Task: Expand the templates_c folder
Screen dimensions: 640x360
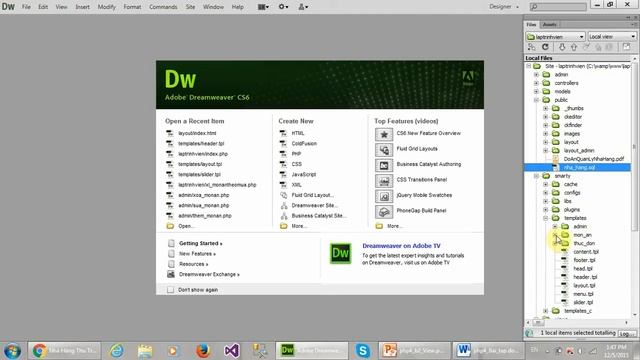Action: pos(546,311)
